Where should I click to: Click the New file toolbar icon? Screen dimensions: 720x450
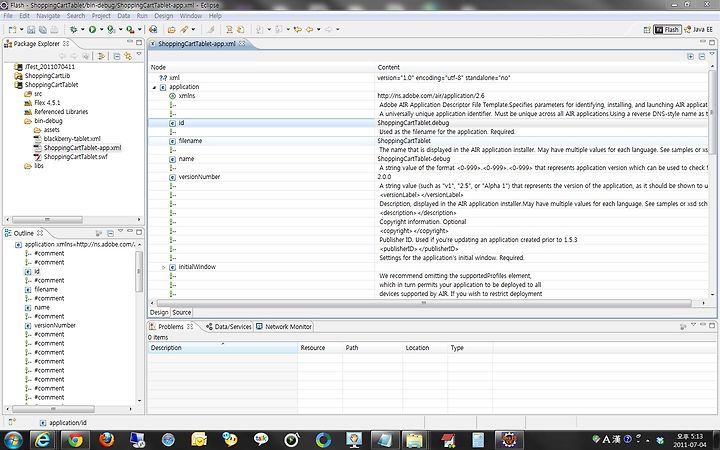tap(12, 29)
